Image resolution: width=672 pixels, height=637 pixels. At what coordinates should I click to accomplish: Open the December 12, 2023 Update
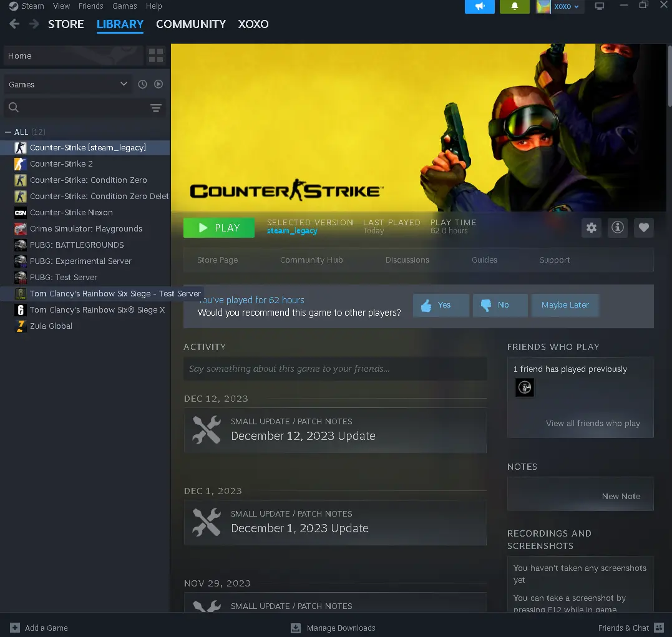[x=335, y=430]
